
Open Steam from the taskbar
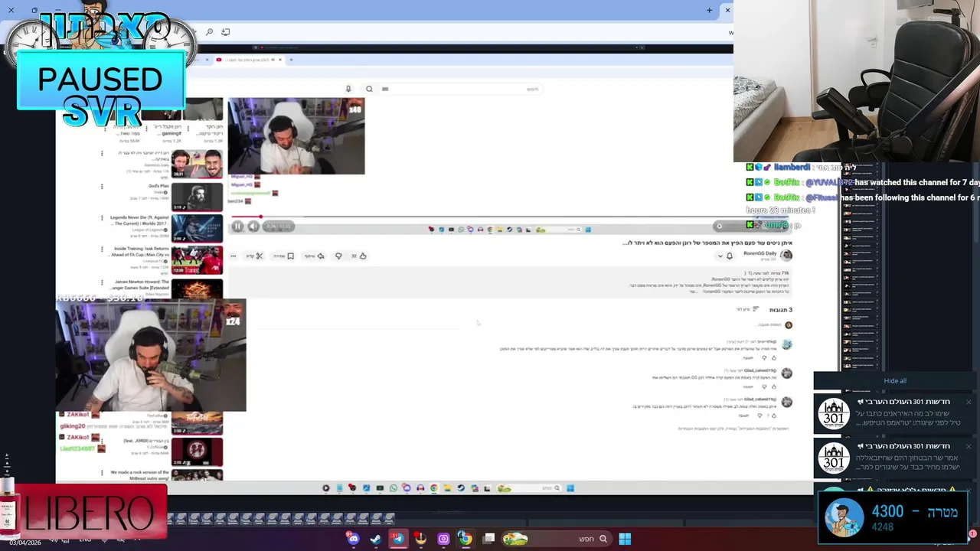click(375, 539)
